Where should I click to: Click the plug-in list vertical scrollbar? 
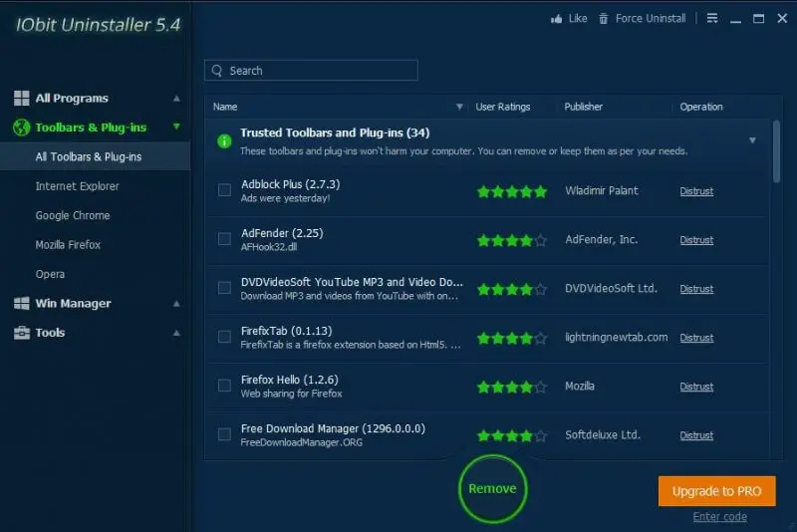(776, 151)
